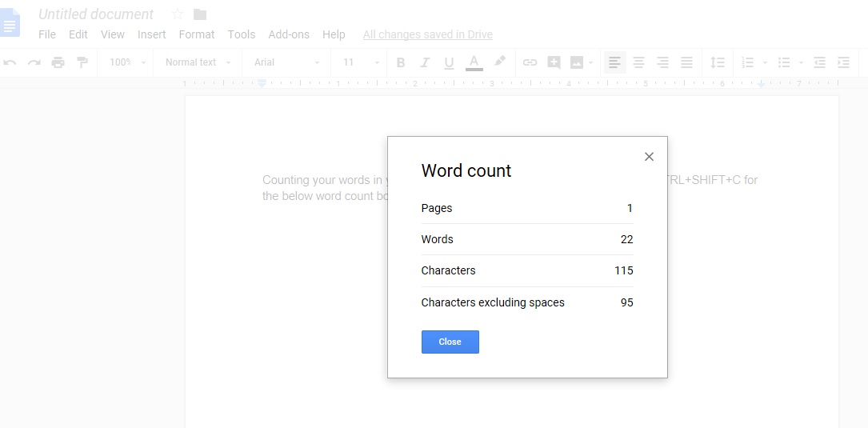The height and width of the screenshot is (428, 868).
Task: Click the Print icon
Action: [x=58, y=62]
